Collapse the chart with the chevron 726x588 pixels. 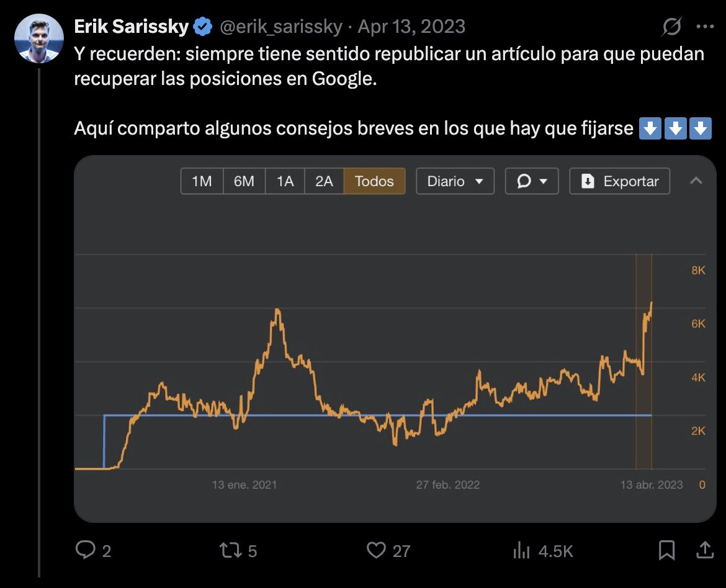696,181
